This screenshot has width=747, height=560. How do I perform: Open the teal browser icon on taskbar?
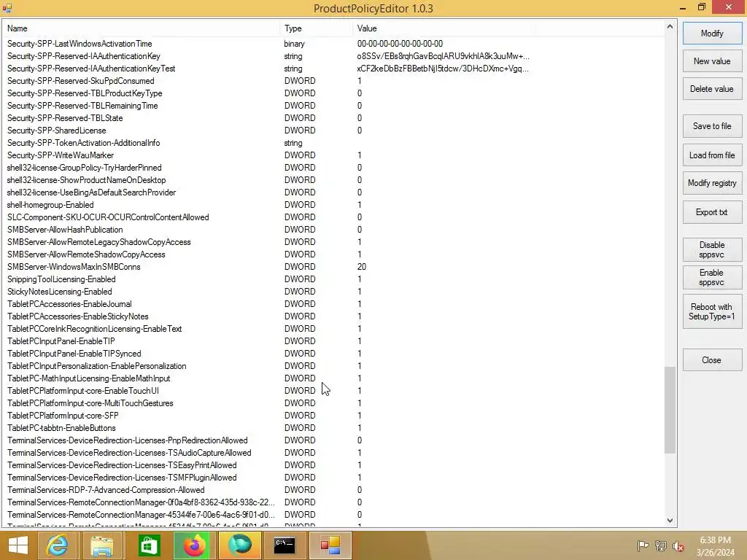tap(239, 545)
